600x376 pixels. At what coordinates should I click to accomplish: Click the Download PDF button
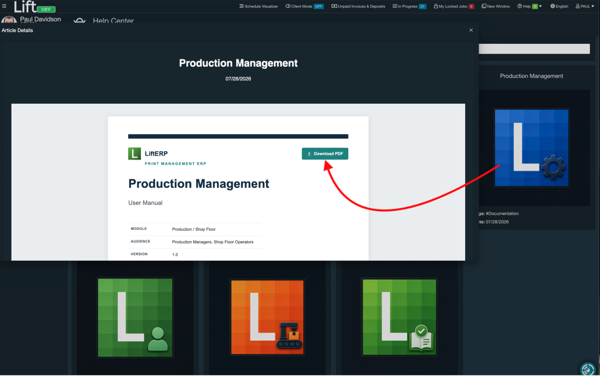click(x=325, y=154)
